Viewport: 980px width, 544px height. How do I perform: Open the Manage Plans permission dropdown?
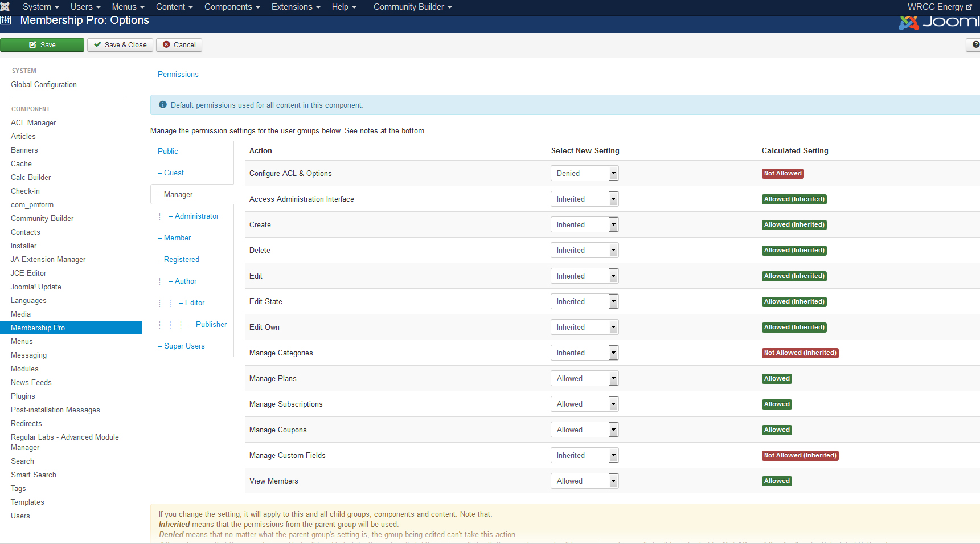584,378
